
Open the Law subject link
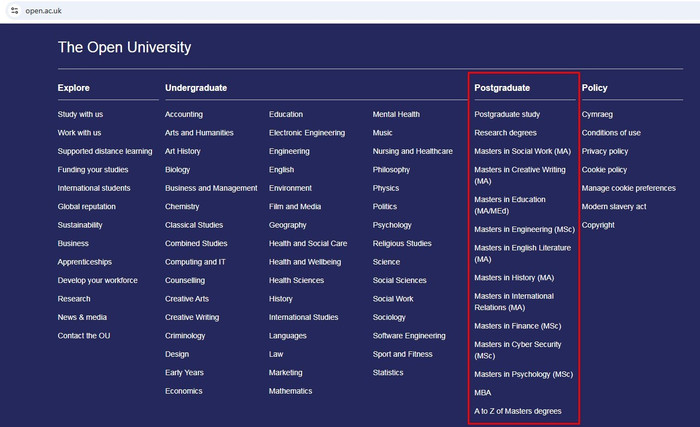point(276,354)
